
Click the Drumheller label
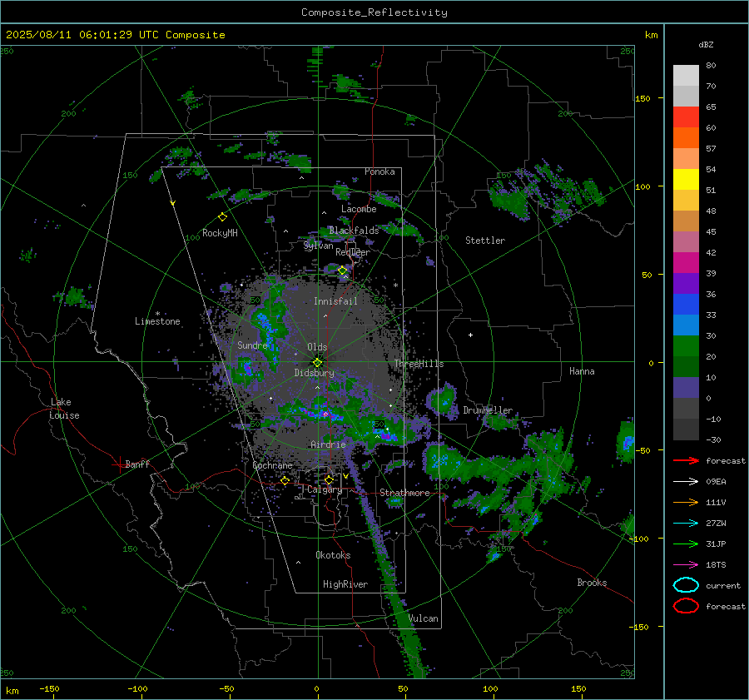click(x=488, y=410)
